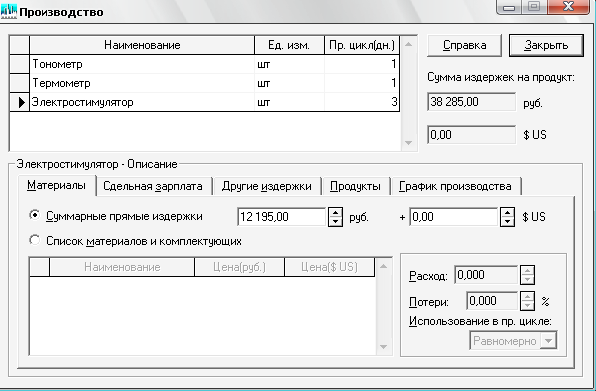
Task: Open the Равномерно usage dropdown
Action: pos(548,340)
